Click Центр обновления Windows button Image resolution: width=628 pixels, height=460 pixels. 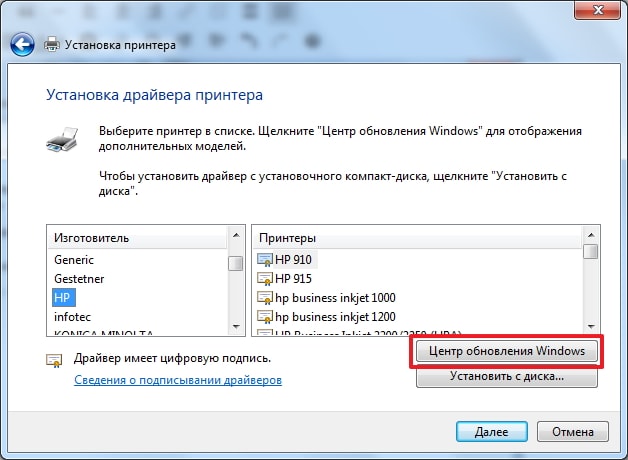click(507, 351)
